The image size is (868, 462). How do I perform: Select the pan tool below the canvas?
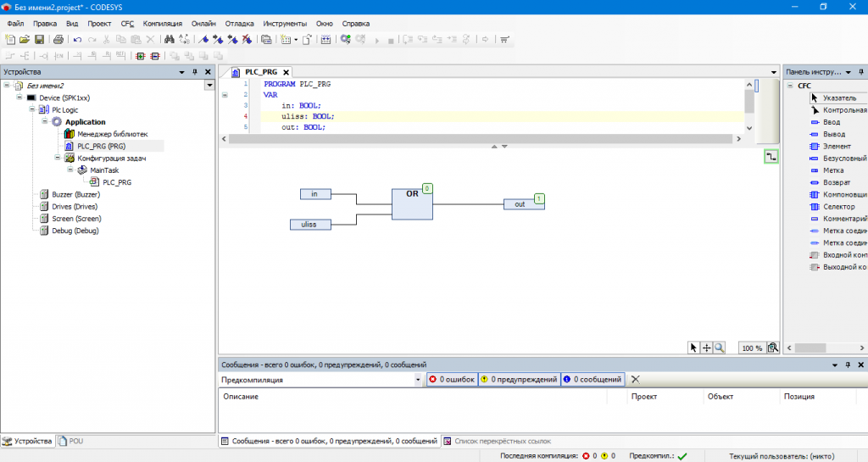click(706, 348)
